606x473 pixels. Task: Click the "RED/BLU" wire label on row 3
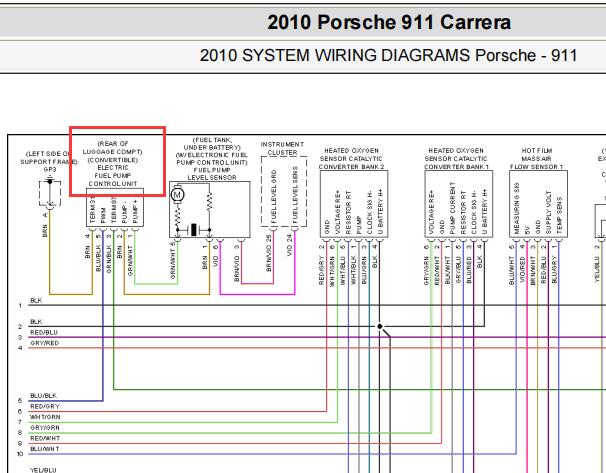(44, 332)
